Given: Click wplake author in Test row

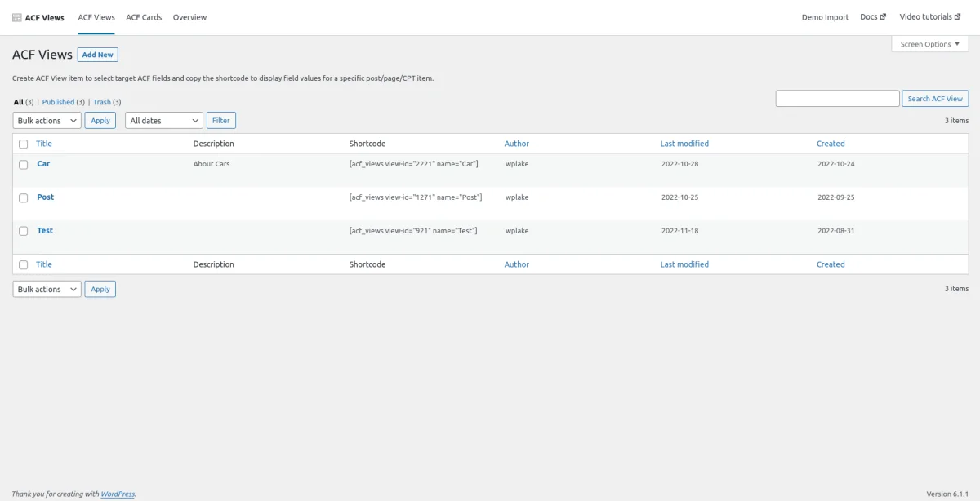Looking at the screenshot, I should pyautogui.click(x=517, y=231).
